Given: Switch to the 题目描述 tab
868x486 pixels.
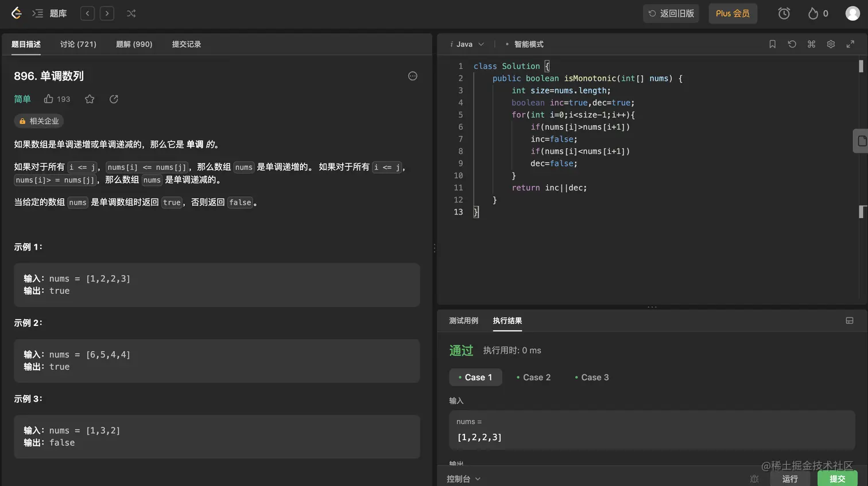Looking at the screenshot, I should click(26, 44).
